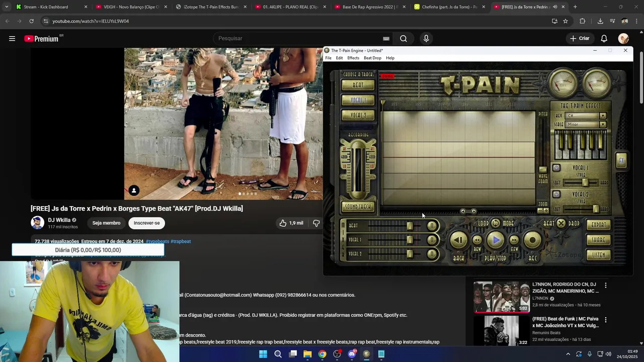Open the YouTube account avatar menu
Image resolution: width=644 pixels, height=362 pixels.
coord(624,39)
